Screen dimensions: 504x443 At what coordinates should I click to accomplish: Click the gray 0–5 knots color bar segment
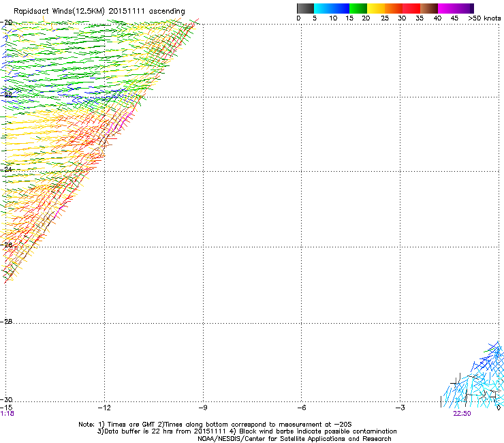305,8
